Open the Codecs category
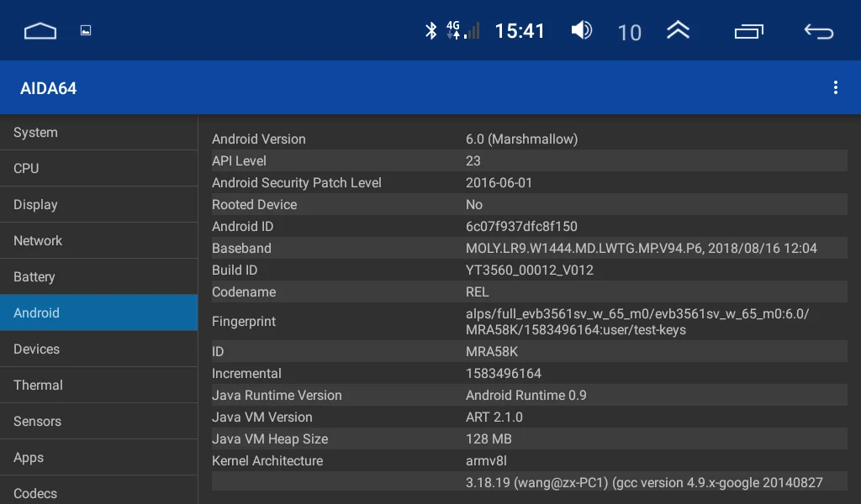 point(99,491)
